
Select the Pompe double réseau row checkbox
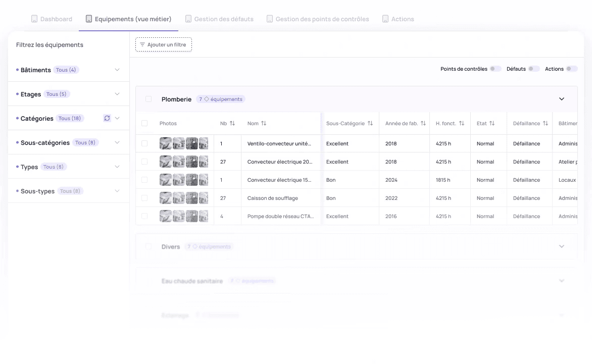144,216
